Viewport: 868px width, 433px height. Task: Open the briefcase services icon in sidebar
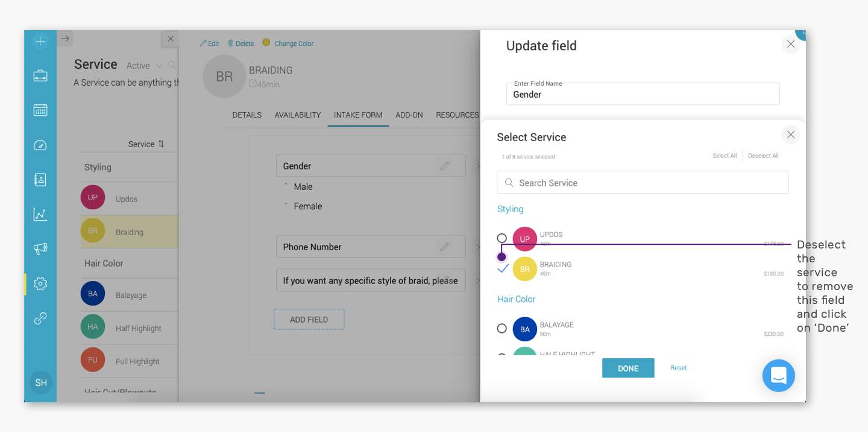(40, 75)
